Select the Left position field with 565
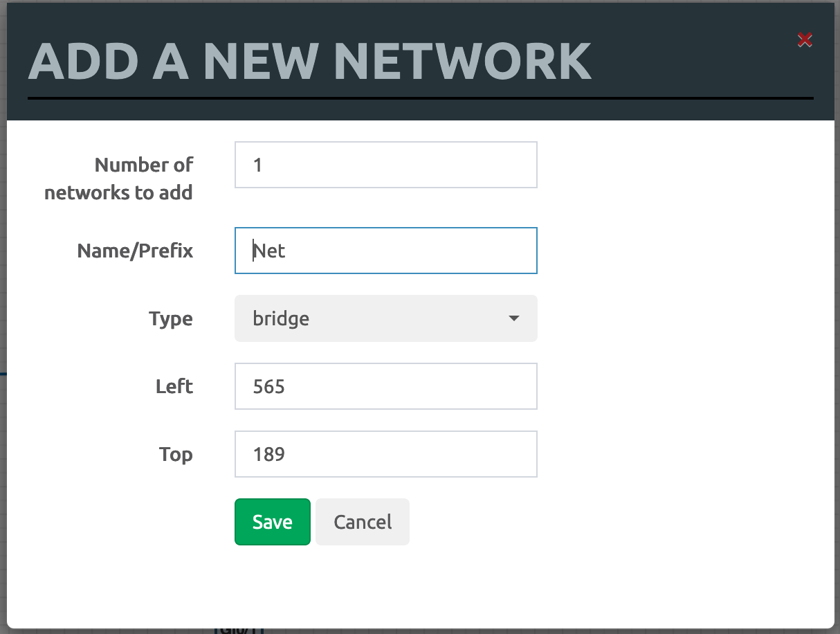The image size is (840, 634). click(x=386, y=386)
